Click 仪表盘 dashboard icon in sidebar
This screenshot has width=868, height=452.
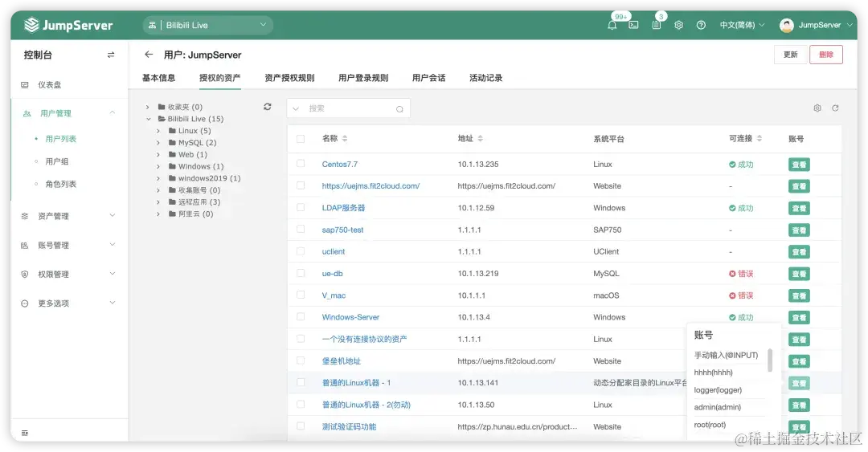click(24, 84)
